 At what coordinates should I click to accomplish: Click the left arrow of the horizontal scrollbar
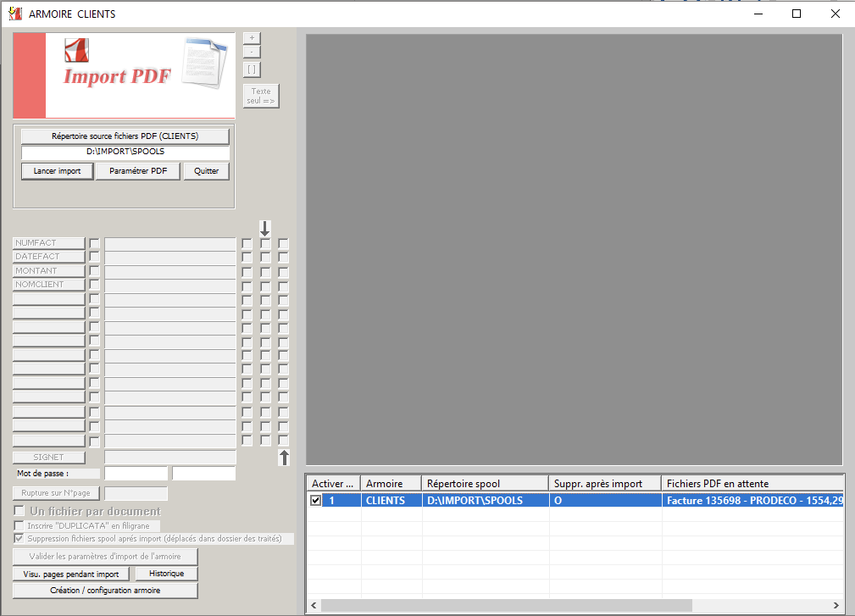coord(314,605)
